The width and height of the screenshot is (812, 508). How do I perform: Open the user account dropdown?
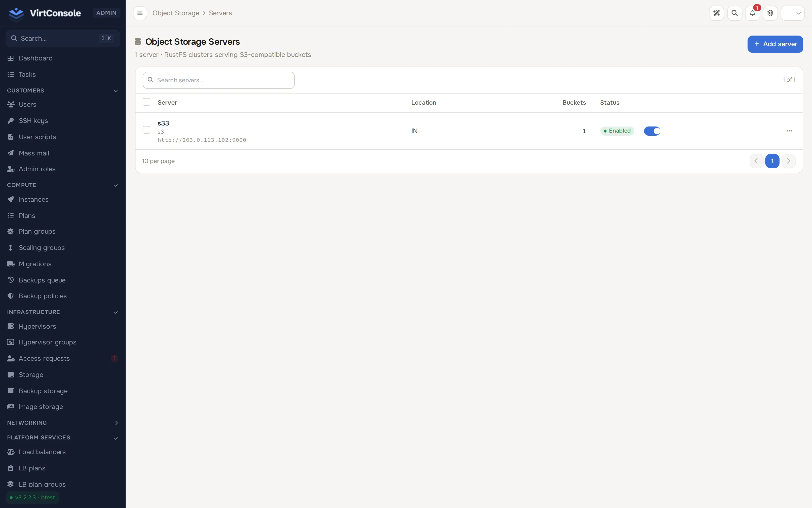[792, 13]
